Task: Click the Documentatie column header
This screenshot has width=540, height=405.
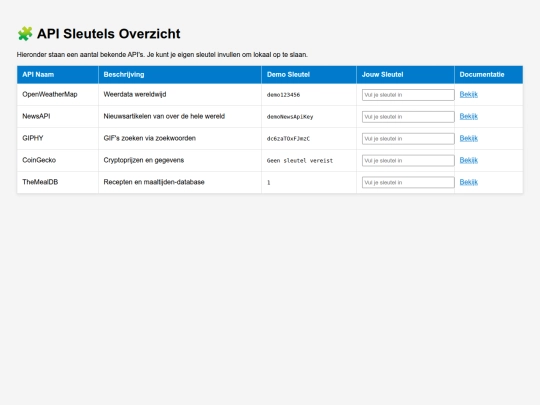Action: pos(489,74)
